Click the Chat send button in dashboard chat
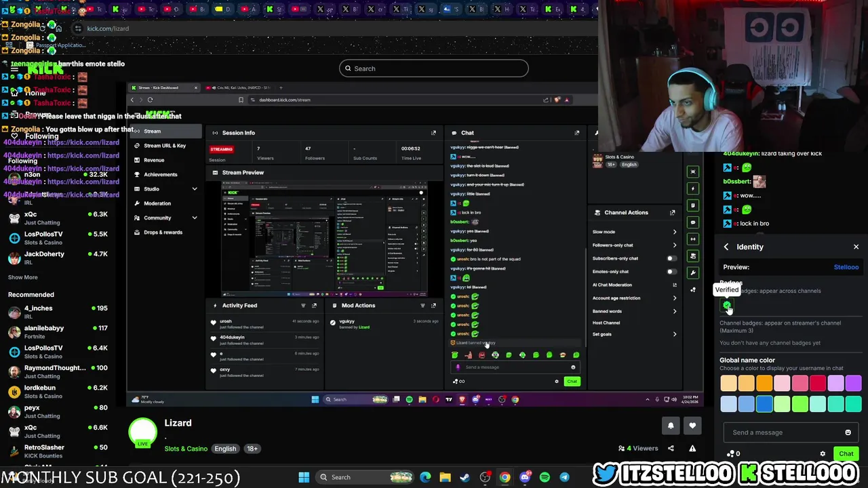Viewport: 868px width, 488px height. tap(572, 381)
